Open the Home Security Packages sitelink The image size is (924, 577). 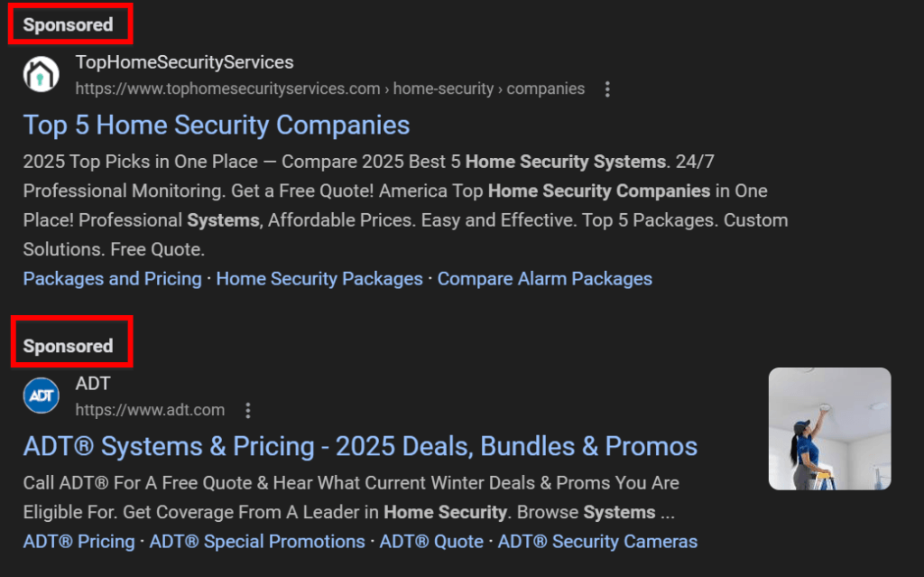[x=319, y=279]
